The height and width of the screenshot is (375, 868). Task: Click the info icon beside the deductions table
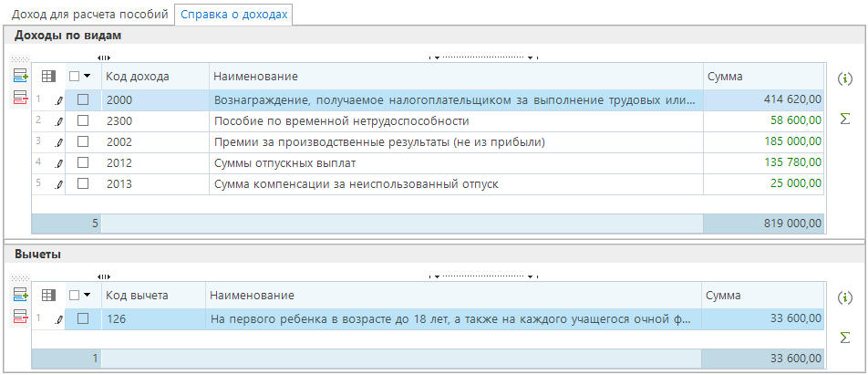[x=844, y=297]
